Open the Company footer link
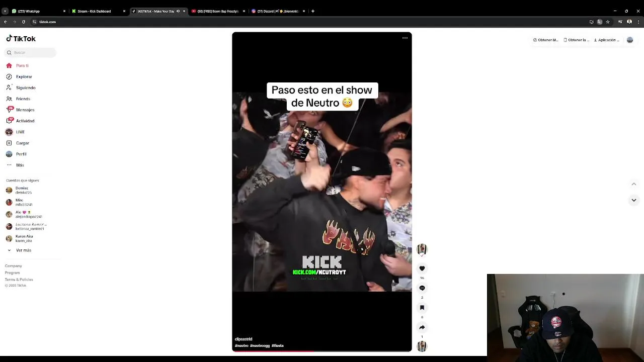The width and height of the screenshot is (644, 362). pos(13,266)
